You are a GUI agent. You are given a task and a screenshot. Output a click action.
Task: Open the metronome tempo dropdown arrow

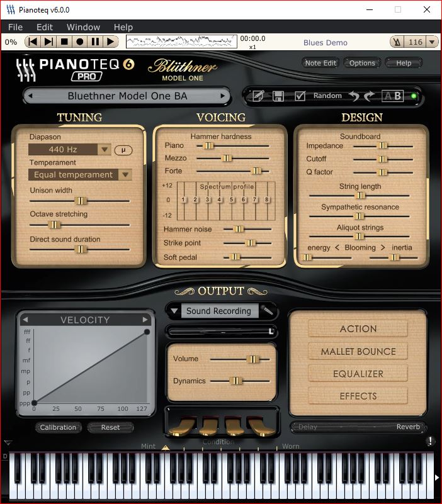(432, 42)
